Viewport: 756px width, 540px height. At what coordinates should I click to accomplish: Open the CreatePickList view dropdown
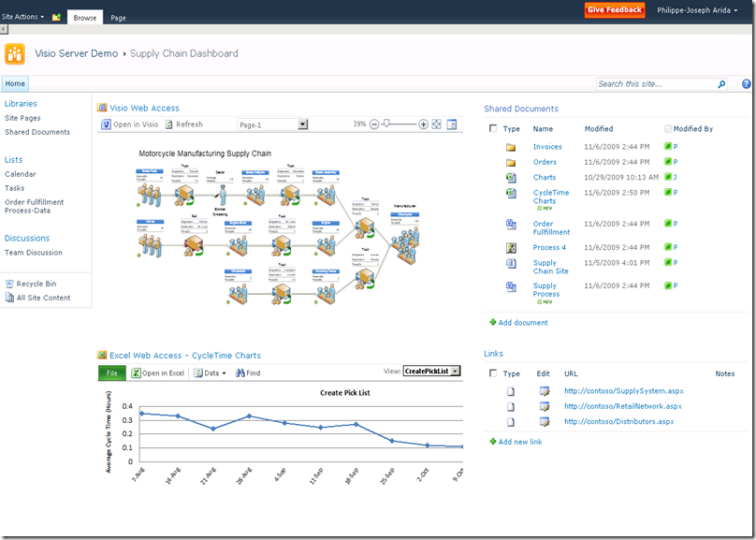pos(456,370)
